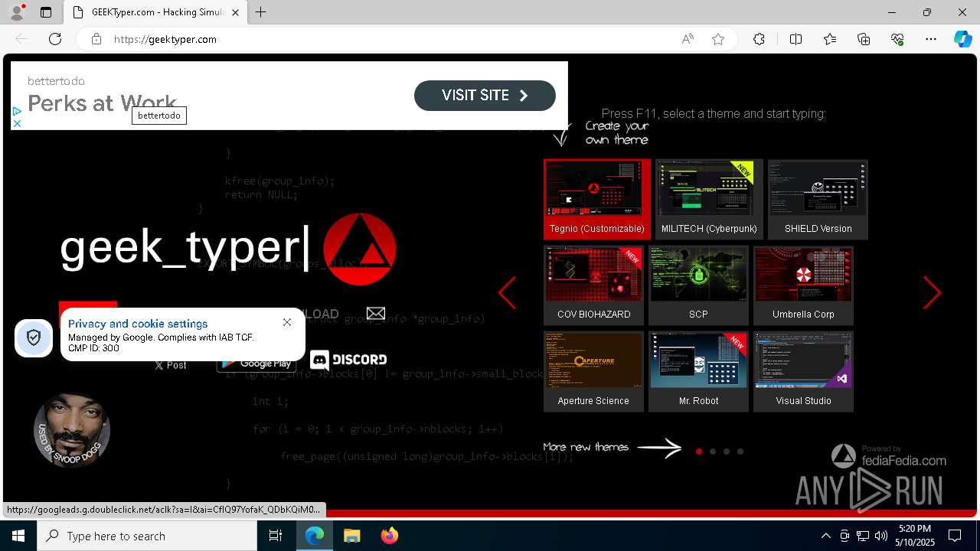Select Visual Studio theme

click(x=803, y=371)
